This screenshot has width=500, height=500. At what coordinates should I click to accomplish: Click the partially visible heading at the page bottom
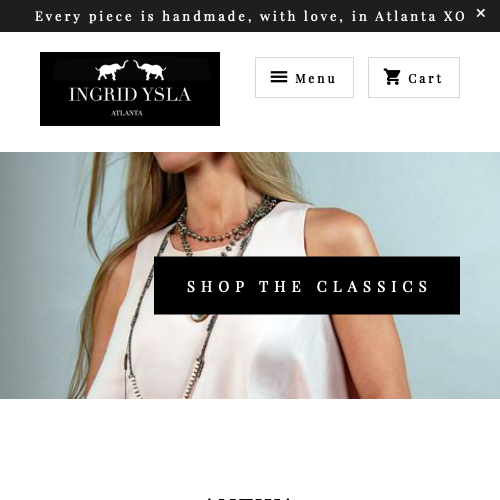click(248, 498)
